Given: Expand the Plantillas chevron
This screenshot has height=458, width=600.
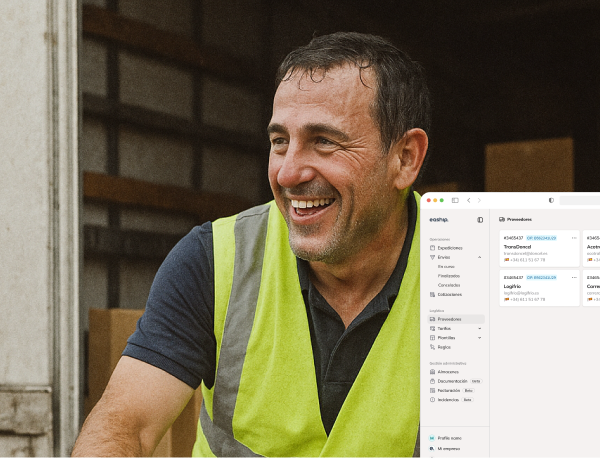Looking at the screenshot, I should 479,338.
